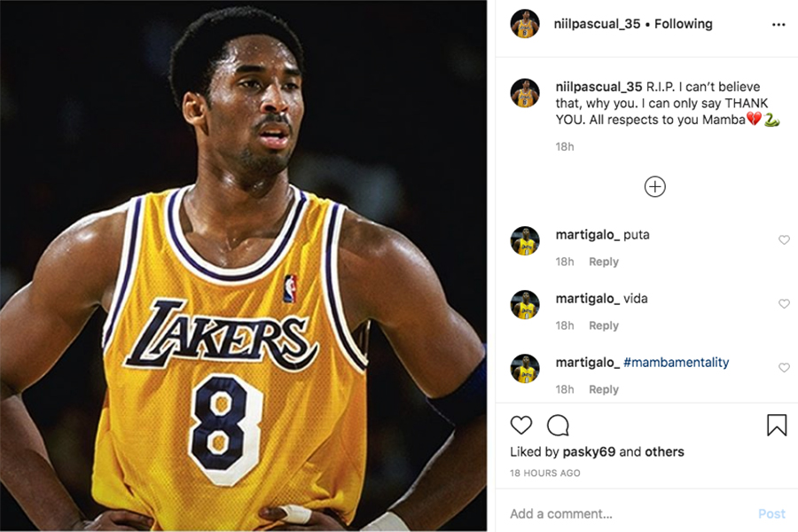This screenshot has height=532, width=798.
Task: Open the three-dot more options menu
Action: 778,25
